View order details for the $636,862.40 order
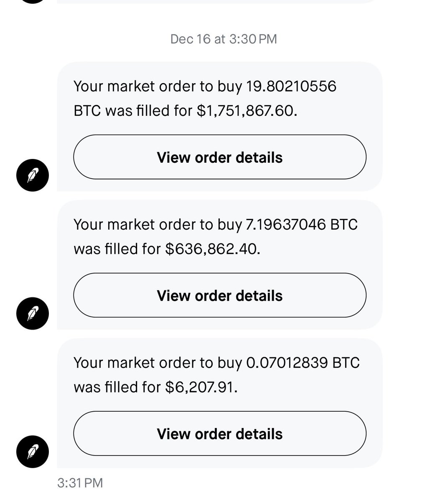 [x=220, y=295]
